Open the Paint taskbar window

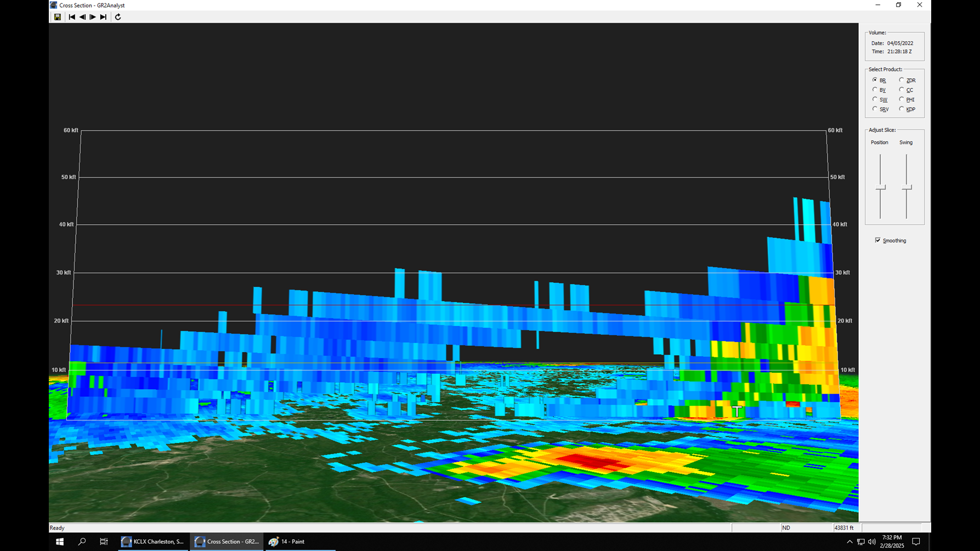click(x=287, y=542)
